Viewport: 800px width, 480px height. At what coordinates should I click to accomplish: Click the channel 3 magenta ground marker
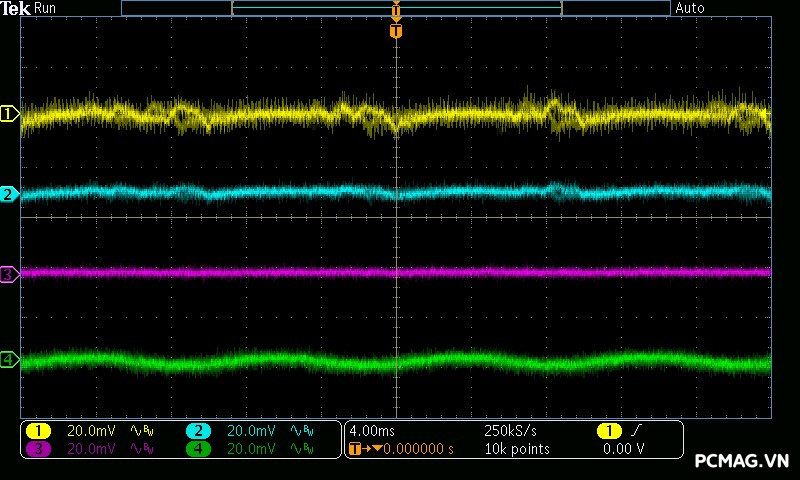coord(9,273)
